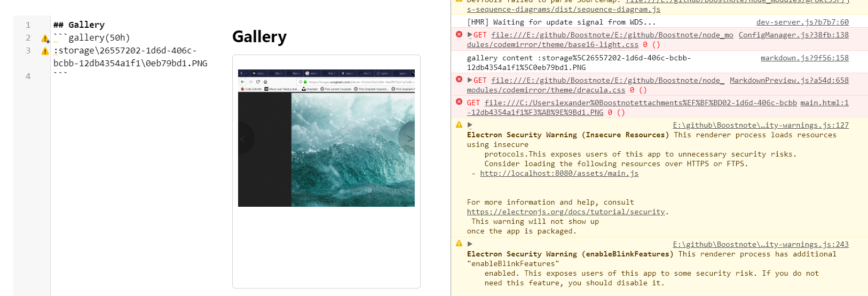Click the '[HMR] Waiting for update signal' log message
This screenshot has width=868, height=296.
(x=561, y=22)
